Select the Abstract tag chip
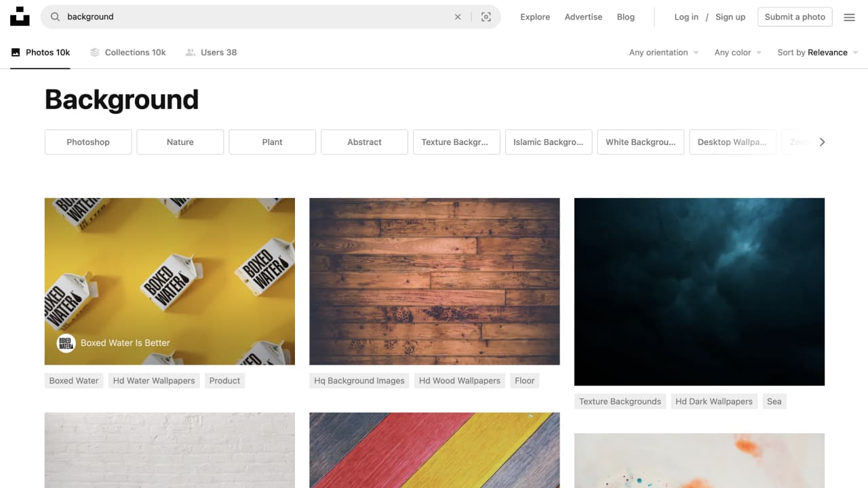 (365, 142)
